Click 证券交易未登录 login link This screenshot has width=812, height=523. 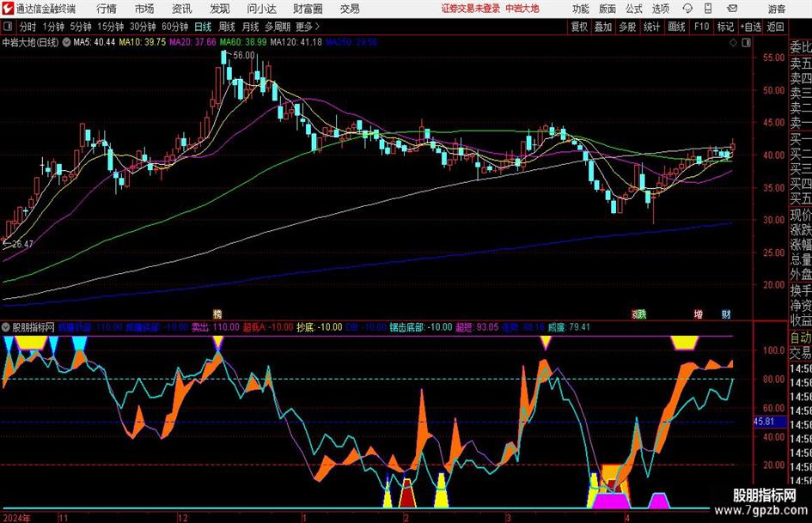pos(471,9)
